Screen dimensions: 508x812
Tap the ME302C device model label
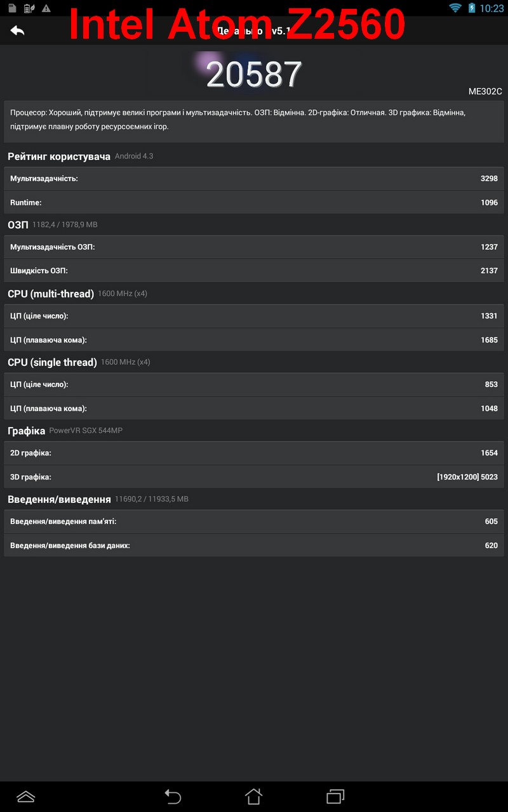[485, 91]
